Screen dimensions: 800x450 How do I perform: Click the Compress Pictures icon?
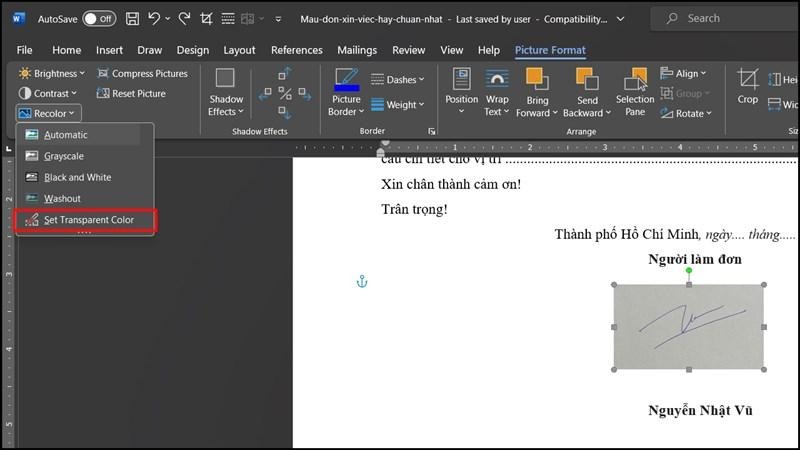click(103, 73)
